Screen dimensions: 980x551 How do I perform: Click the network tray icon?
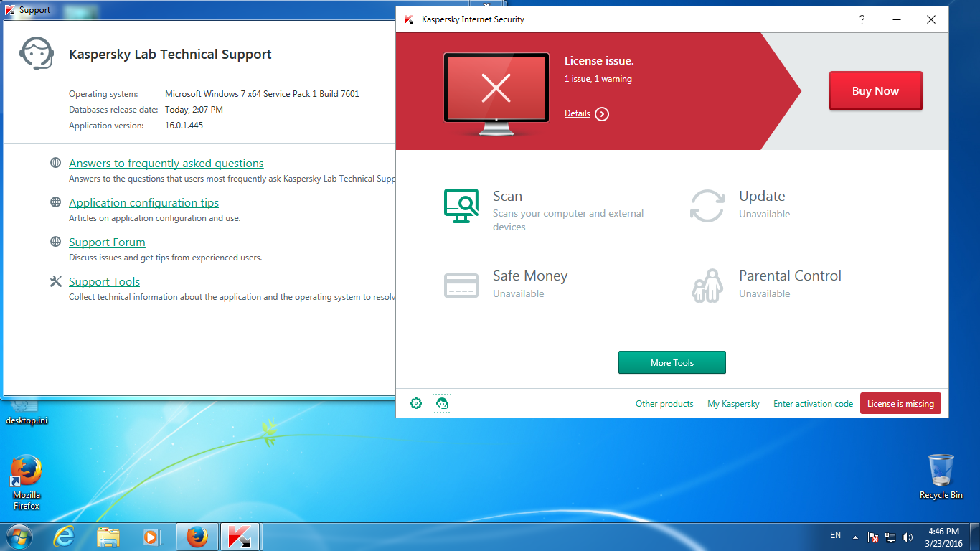click(890, 537)
